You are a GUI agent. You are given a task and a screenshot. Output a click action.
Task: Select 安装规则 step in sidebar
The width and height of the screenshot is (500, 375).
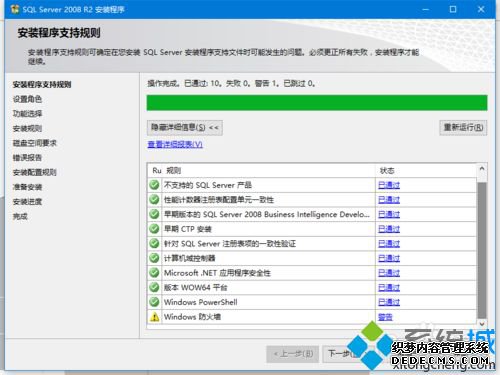click(27, 128)
